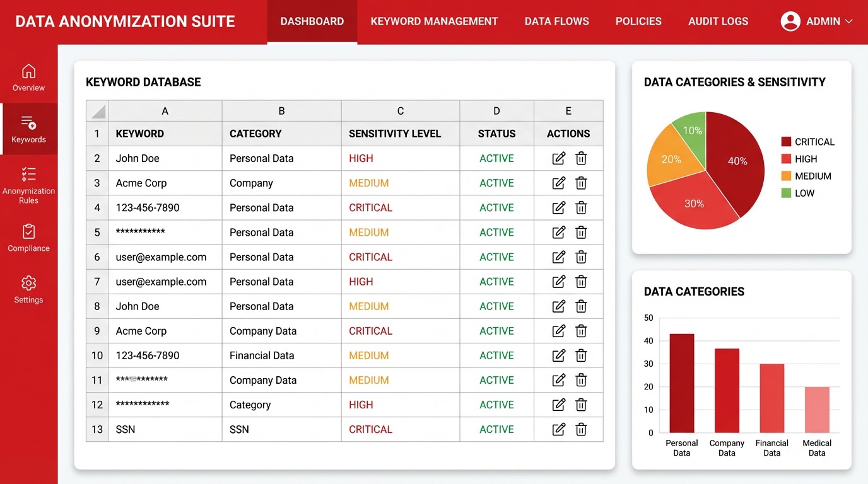Expand the ADMIN dropdown chevron

(848, 21)
